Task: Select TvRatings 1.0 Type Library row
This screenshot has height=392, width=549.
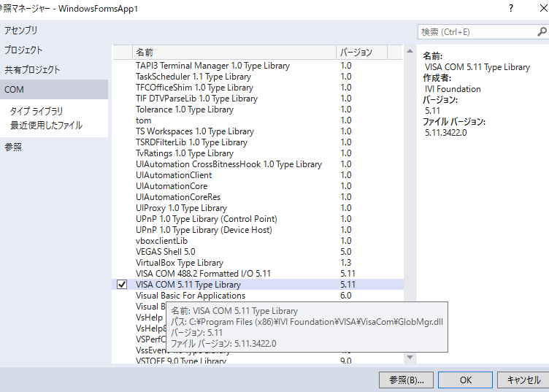Action: pyautogui.click(x=257, y=153)
